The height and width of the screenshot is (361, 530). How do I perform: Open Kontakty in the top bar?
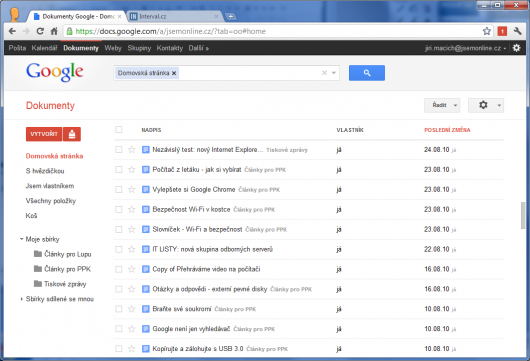point(170,48)
